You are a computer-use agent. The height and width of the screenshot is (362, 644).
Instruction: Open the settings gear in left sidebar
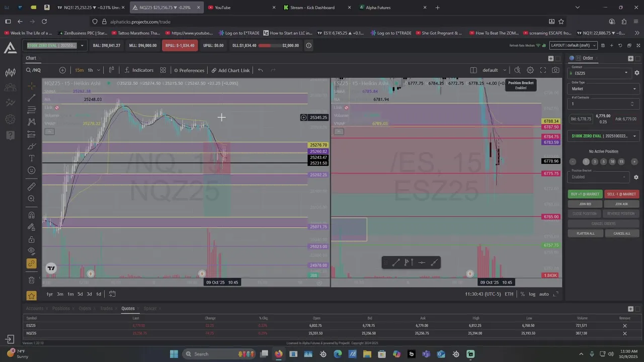click(x=10, y=119)
